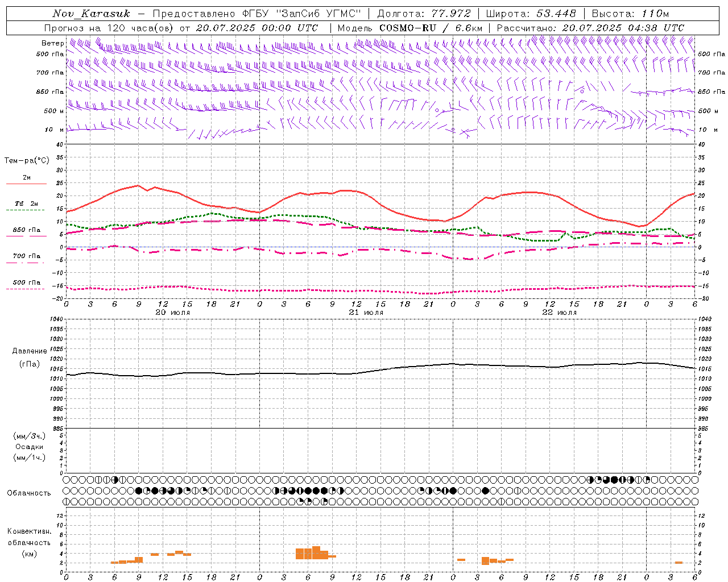
Task: Click the '21 июля' date label
Action: pyautogui.click(x=366, y=313)
